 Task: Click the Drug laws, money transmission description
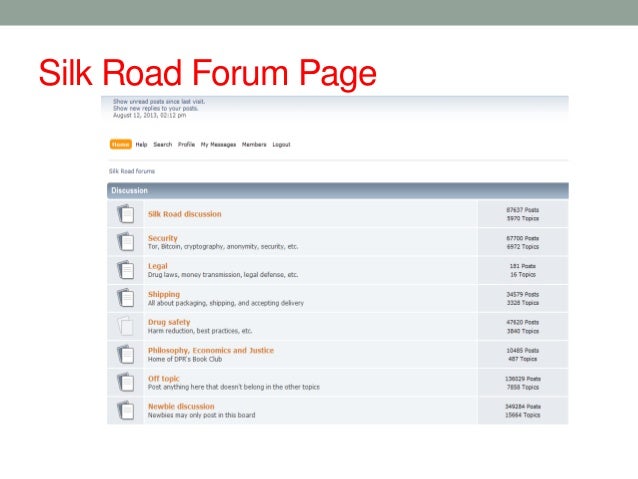tap(223, 275)
